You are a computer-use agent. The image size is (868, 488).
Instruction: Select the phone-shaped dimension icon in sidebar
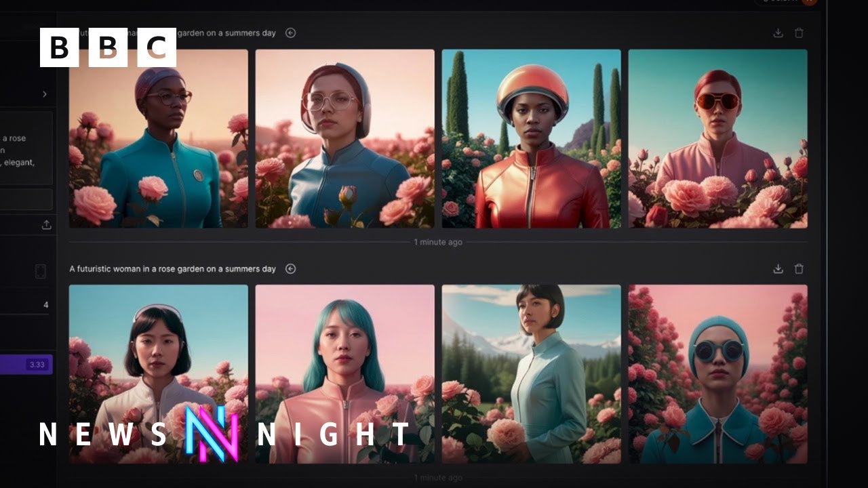[x=40, y=272]
